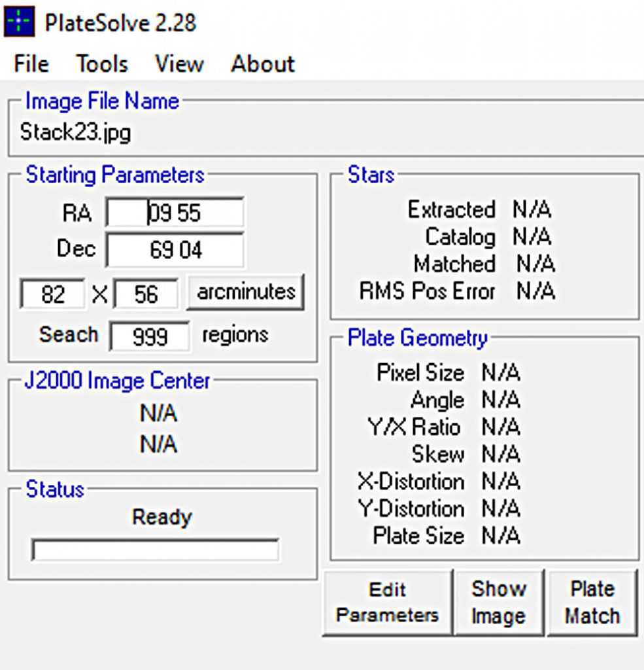The height and width of the screenshot is (670, 644).
Task: Click the search regions field showing 999
Action: (x=150, y=336)
